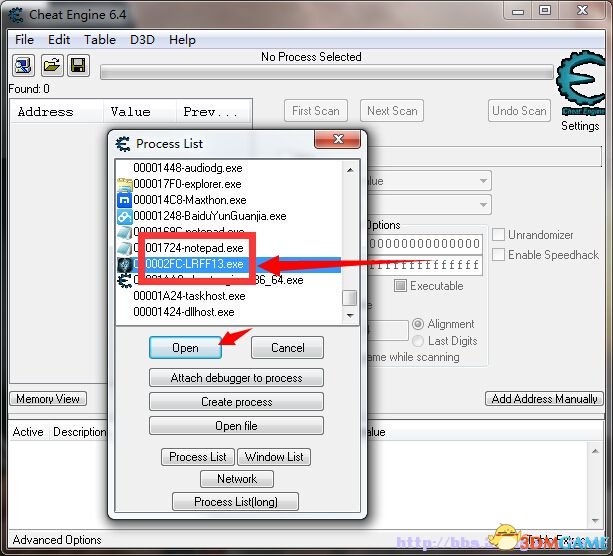Click the Value column header
Viewport: 613px width, 556px height.
140,112
